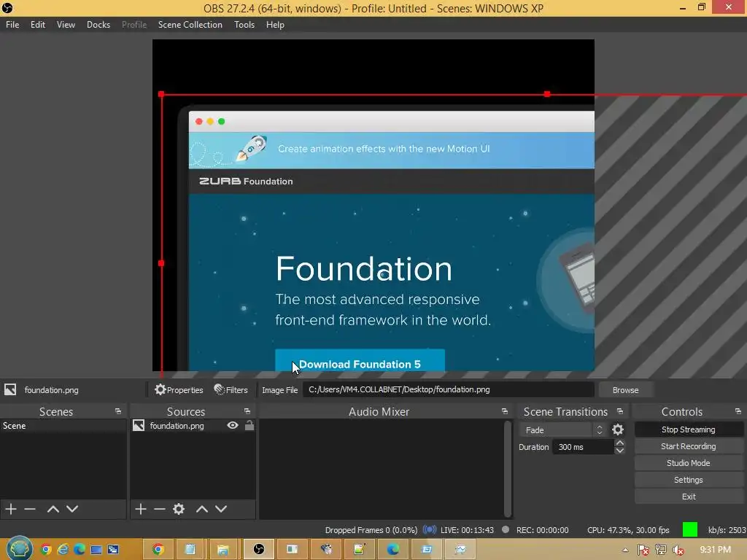Remove selected source with minus icon
This screenshot has width=747, height=560.
coord(160,508)
